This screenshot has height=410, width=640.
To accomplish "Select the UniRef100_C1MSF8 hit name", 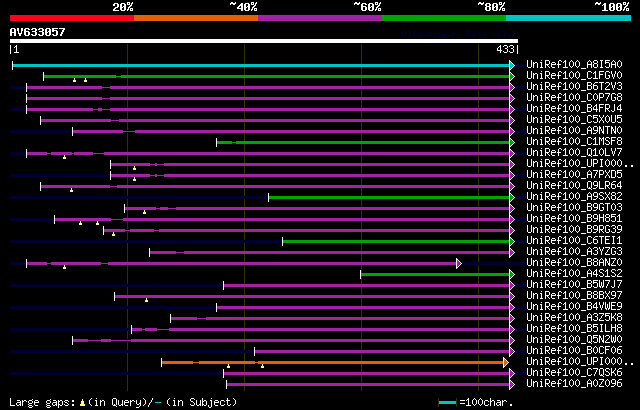I will tap(574, 142).
